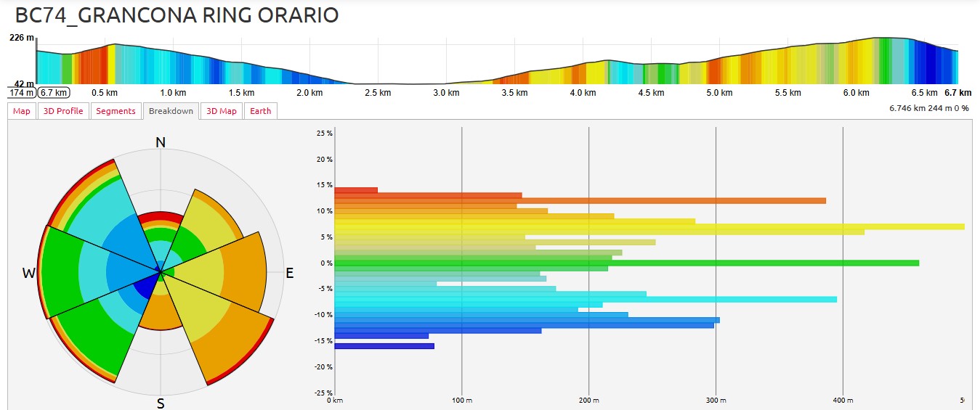Click the 0 % gradient axis label
Image resolution: width=980 pixels, height=410 pixels.
[x=326, y=263]
